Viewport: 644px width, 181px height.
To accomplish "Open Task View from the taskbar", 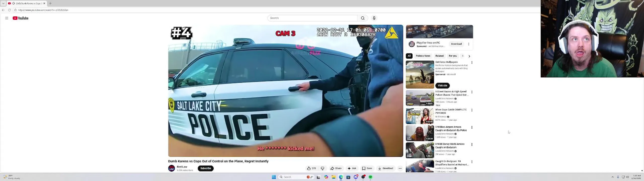I will [x=318, y=177].
